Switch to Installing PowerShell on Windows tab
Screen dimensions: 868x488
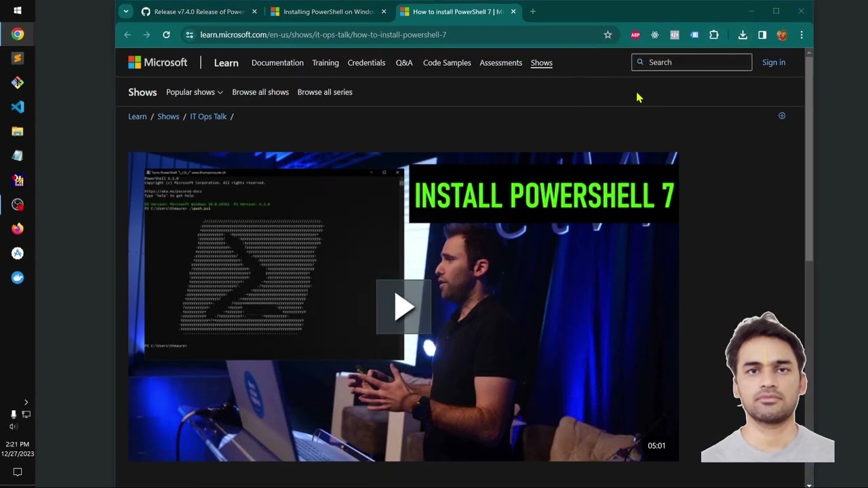pyautogui.click(x=328, y=12)
